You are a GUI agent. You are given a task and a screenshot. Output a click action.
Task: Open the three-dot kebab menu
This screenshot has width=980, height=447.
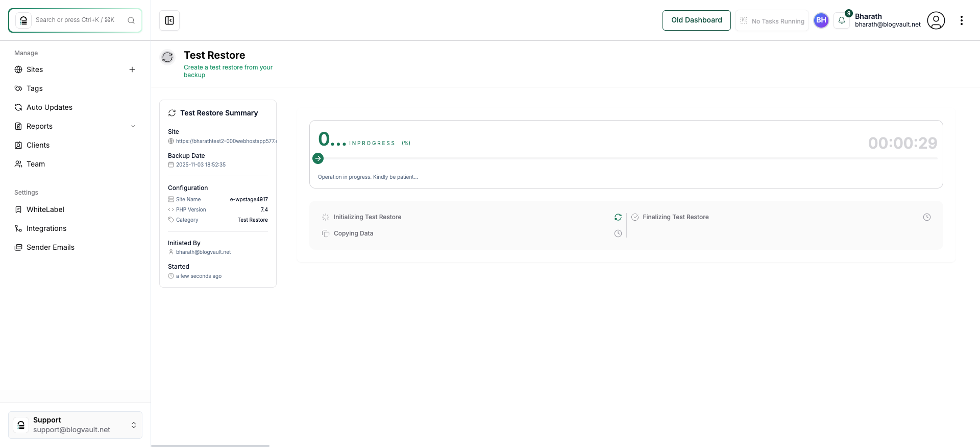pyautogui.click(x=962, y=20)
